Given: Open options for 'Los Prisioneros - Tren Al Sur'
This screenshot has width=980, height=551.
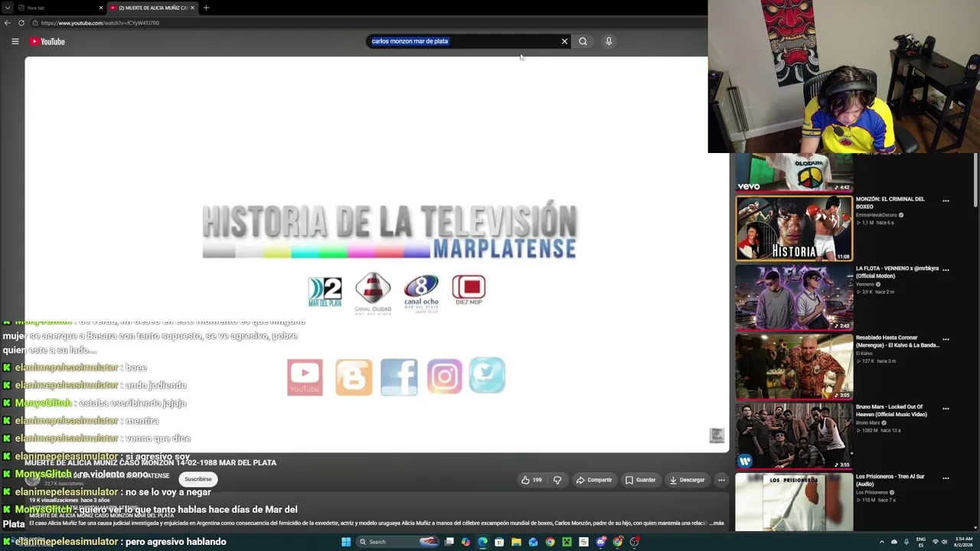Looking at the screenshot, I should point(946,478).
